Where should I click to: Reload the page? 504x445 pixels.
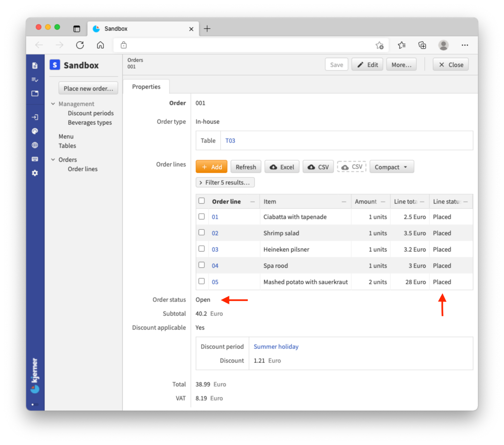tap(80, 45)
